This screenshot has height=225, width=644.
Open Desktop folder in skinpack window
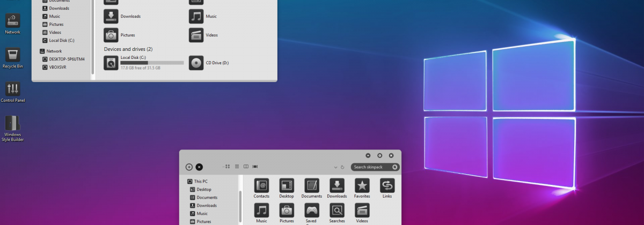pos(287,189)
